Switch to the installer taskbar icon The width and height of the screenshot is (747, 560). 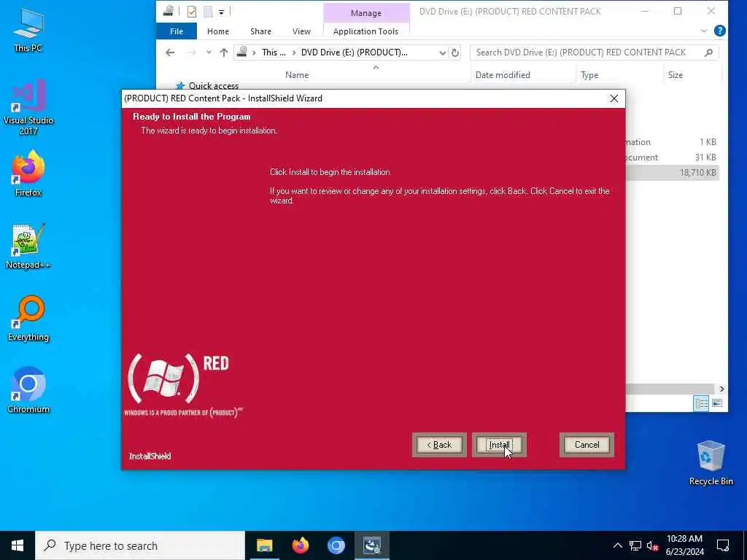[x=371, y=545]
